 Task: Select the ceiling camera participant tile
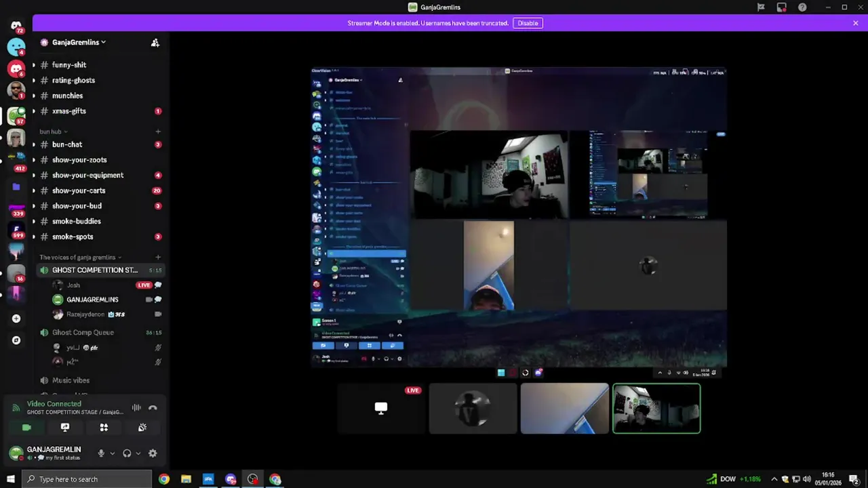click(564, 408)
